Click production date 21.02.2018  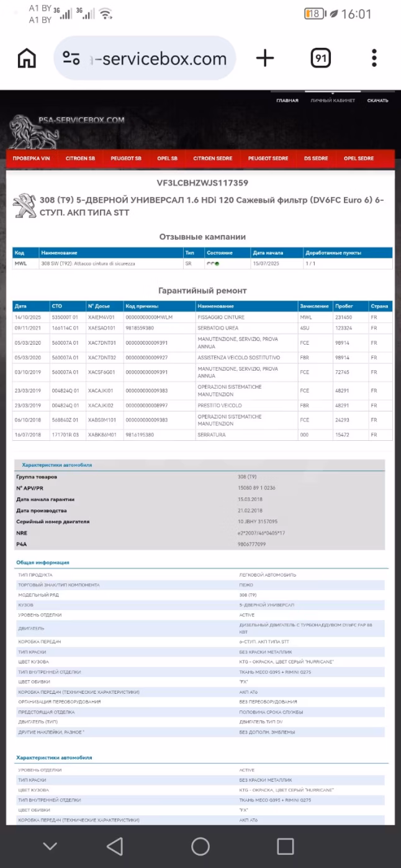[251, 510]
